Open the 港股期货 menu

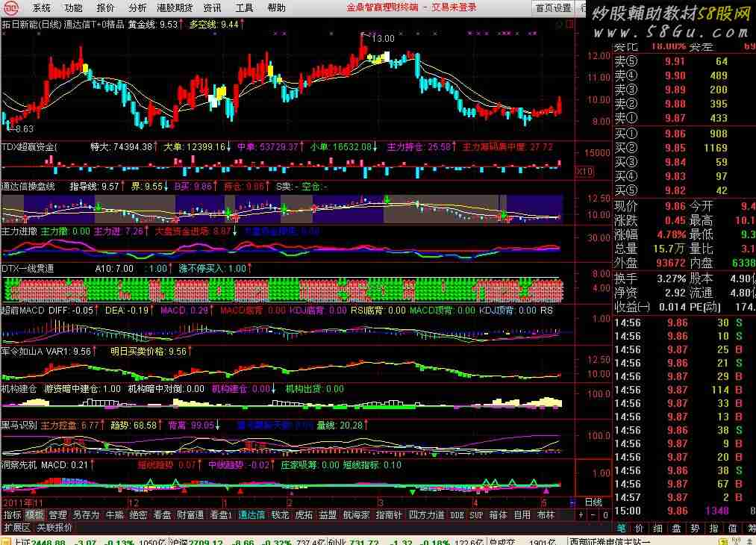pyautogui.click(x=175, y=7)
